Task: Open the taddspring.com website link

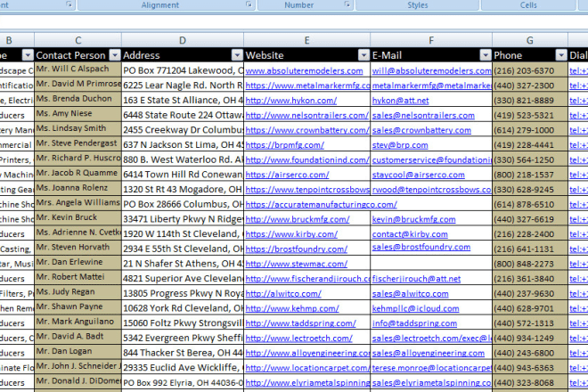Action: 301,323
